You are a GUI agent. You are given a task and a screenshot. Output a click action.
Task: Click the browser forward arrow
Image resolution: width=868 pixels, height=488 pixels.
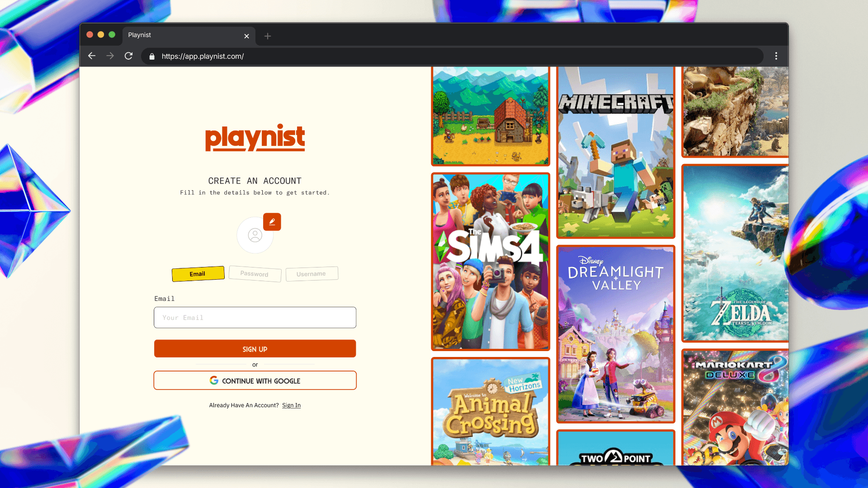tap(110, 56)
